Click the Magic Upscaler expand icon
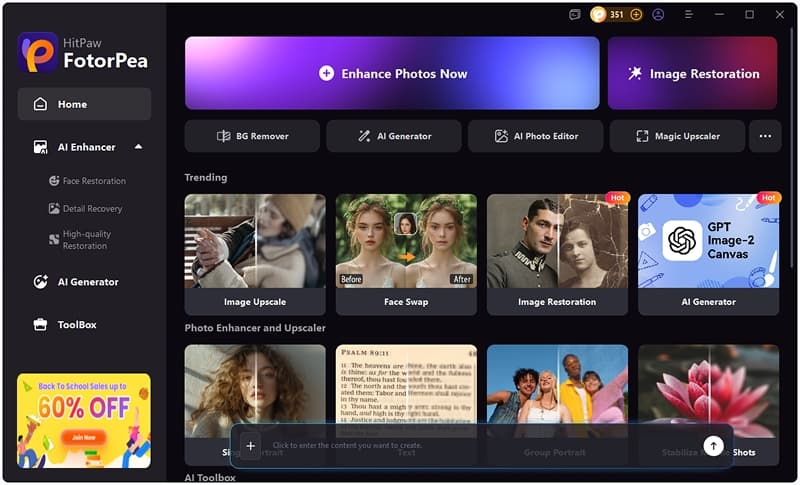Image resolution: width=800 pixels, height=485 pixels. [642, 136]
